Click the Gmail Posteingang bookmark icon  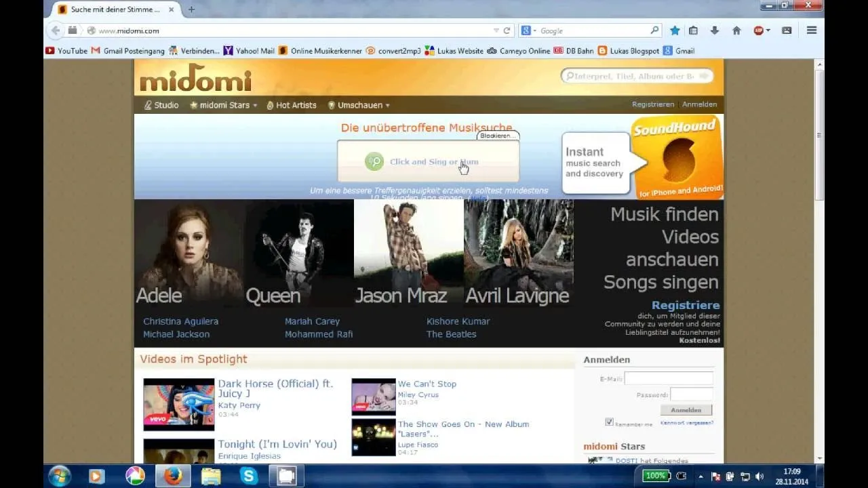[x=95, y=51]
